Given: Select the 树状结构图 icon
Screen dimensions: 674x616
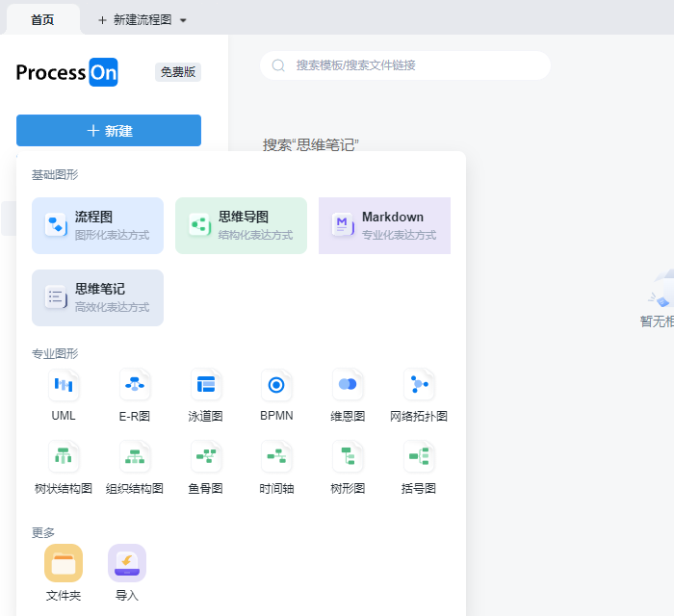Looking at the screenshot, I should click(64, 457).
